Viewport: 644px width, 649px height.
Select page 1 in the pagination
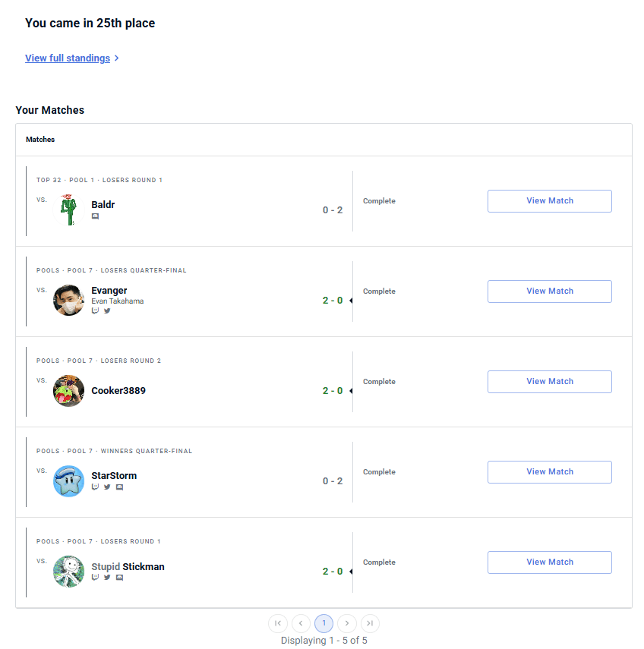324,623
